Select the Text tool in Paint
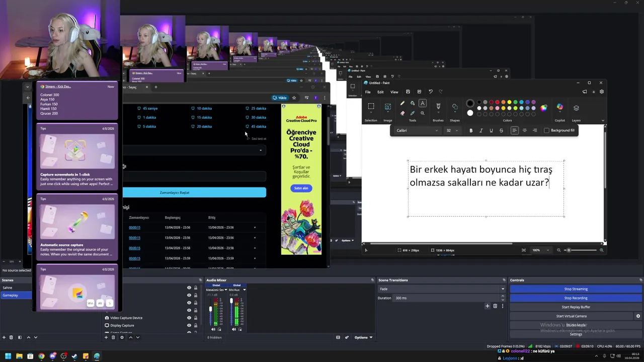The width and height of the screenshot is (644, 362). [423, 103]
